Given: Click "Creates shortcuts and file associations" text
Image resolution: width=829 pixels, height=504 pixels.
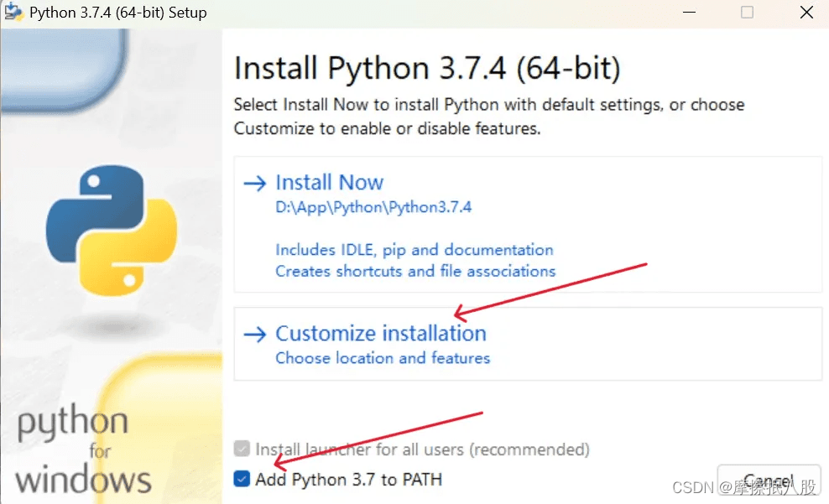Looking at the screenshot, I should 415,271.
